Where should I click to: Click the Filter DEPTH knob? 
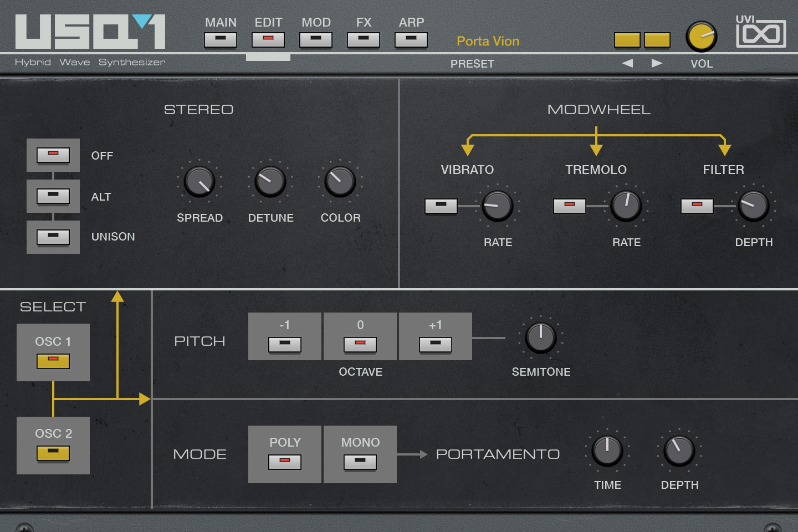tap(754, 206)
